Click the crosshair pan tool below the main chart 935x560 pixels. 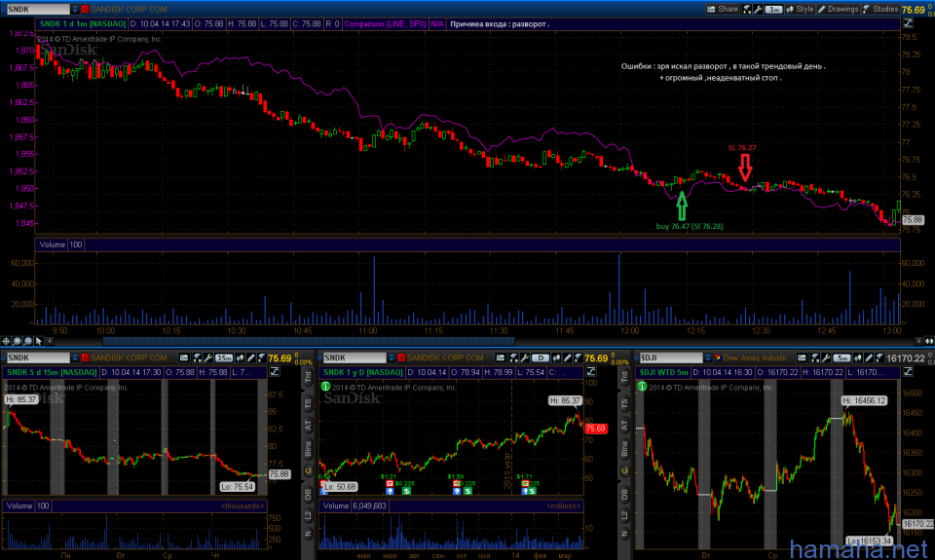pos(8,341)
